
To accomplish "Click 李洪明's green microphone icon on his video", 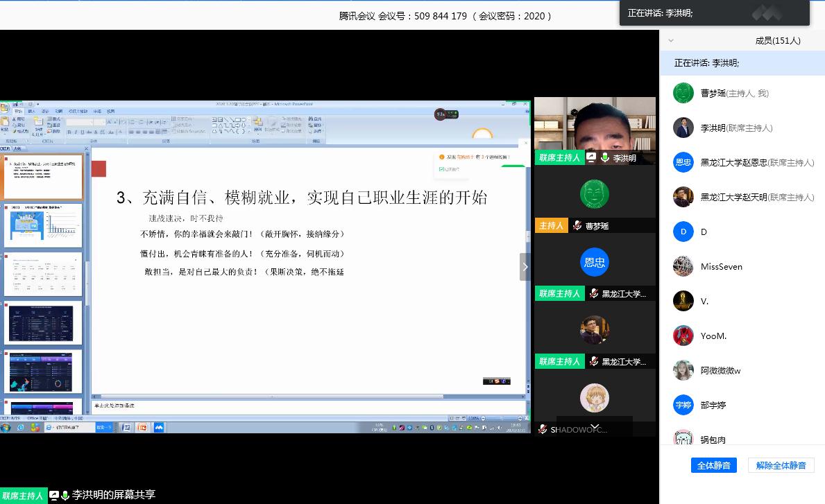I will 605,158.
